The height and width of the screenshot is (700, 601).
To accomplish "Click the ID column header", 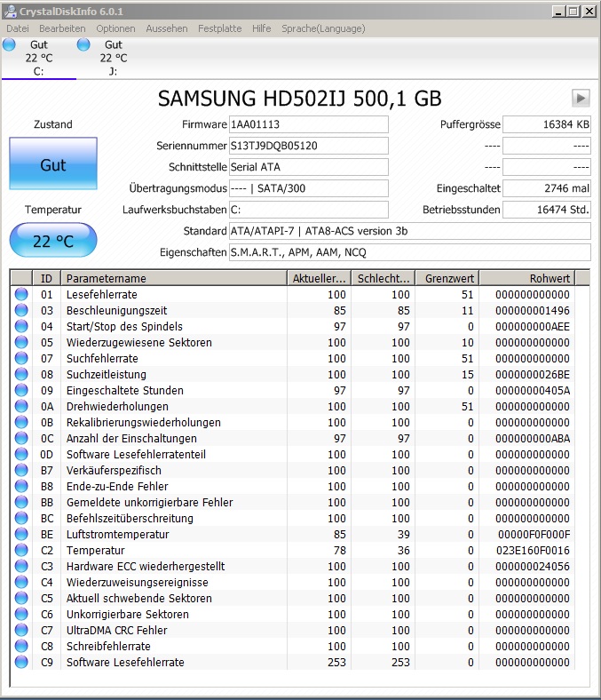I will pos(46,278).
